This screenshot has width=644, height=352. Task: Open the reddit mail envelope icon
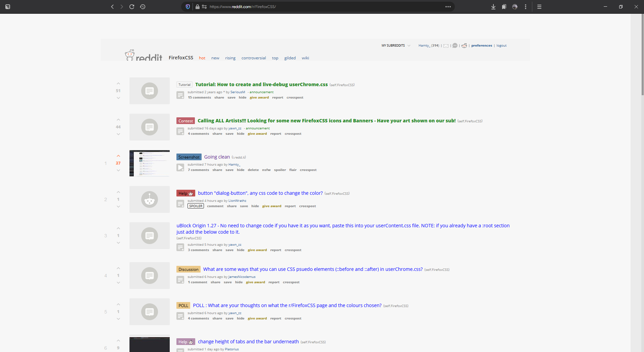tap(446, 46)
